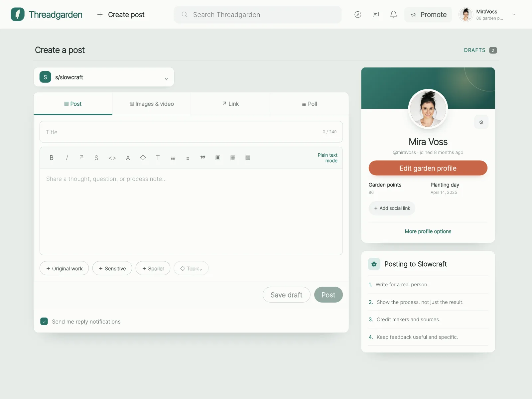Click rule 'Keep feedback useful and specific.'
The image size is (532, 399).
417,337
